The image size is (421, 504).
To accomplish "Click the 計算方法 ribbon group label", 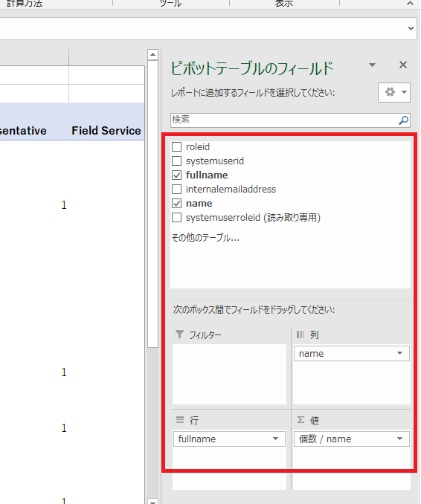I will click(24, 3).
